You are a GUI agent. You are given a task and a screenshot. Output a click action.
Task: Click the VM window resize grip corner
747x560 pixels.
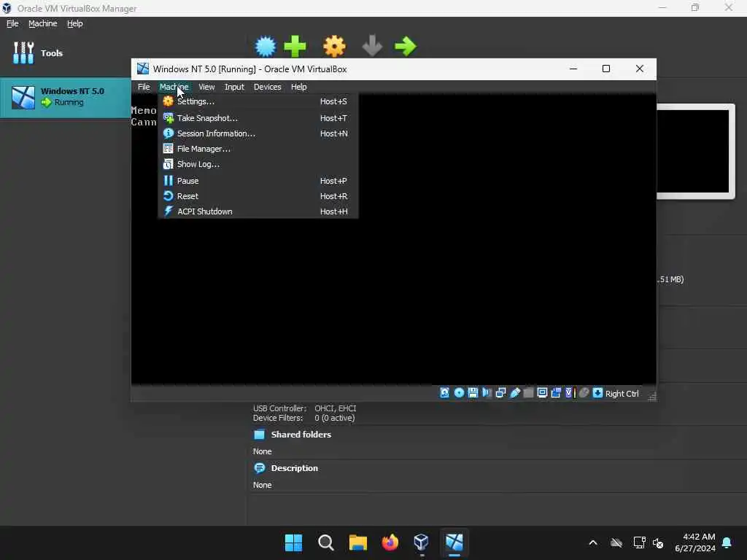coord(651,397)
